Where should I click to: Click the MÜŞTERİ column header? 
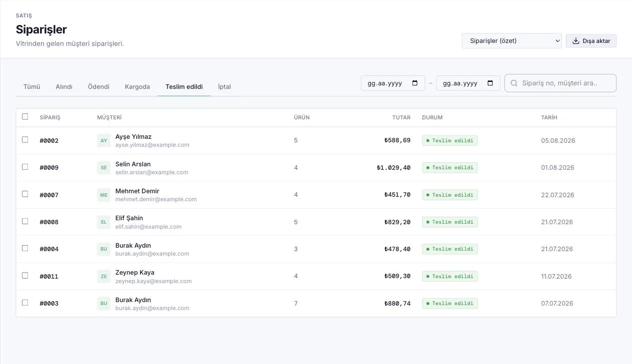109,118
